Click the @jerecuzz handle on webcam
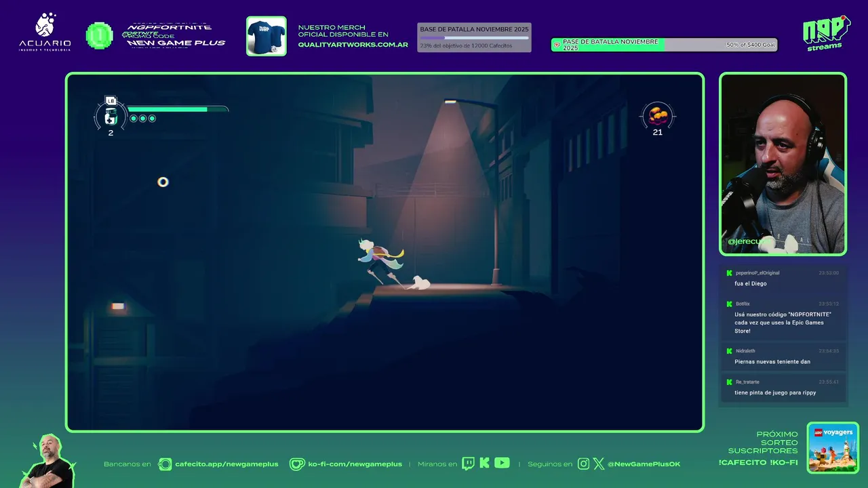The image size is (868, 488). pos(749,241)
